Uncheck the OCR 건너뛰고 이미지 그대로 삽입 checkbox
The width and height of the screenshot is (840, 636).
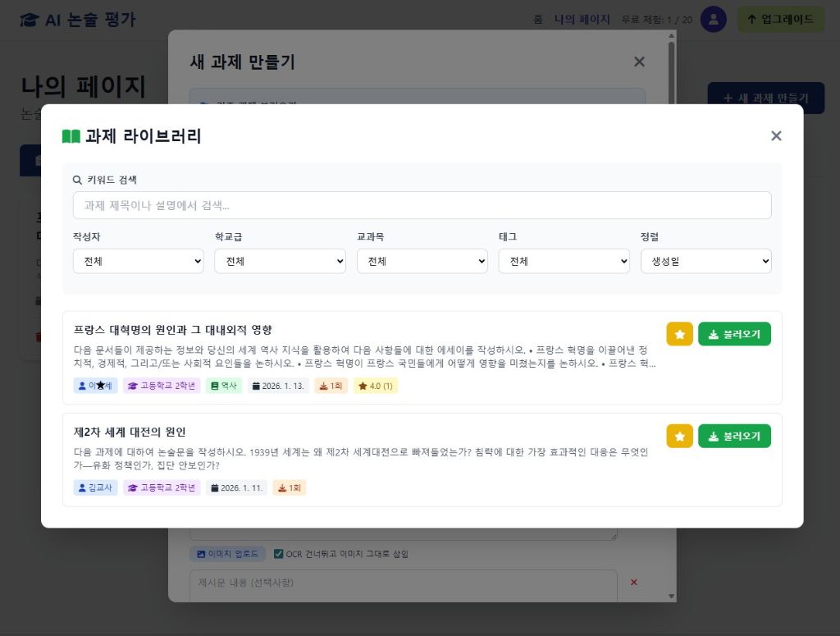tap(279, 553)
